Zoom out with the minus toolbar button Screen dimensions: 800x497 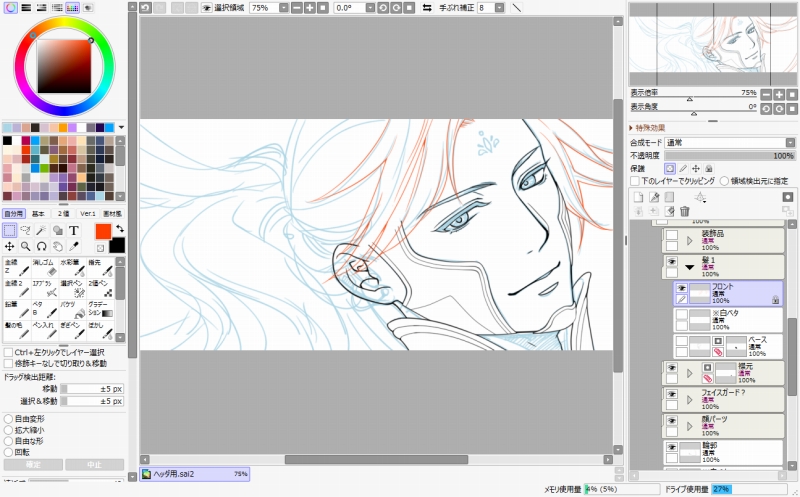point(297,8)
